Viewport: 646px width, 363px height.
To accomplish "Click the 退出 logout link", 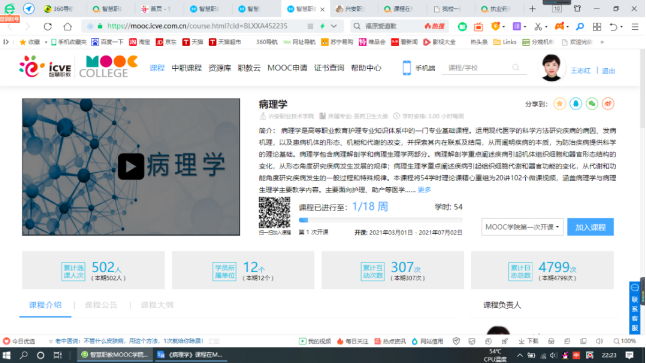I will point(608,71).
